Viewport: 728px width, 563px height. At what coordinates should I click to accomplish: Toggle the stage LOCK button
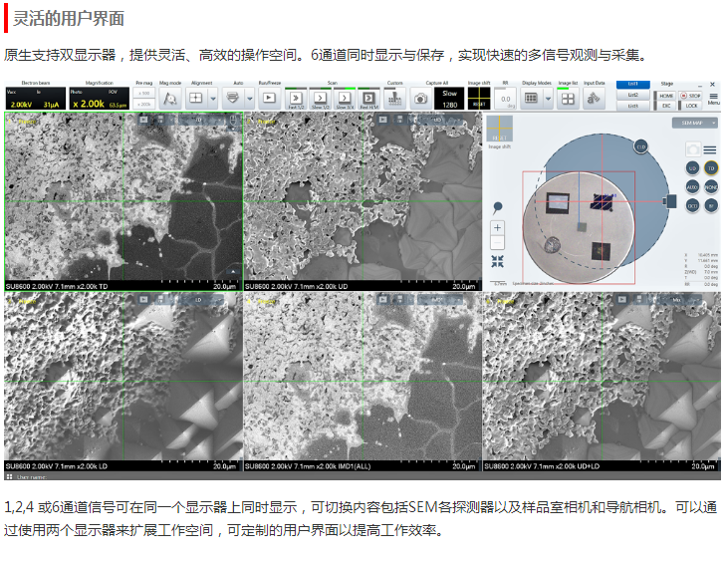tap(691, 105)
